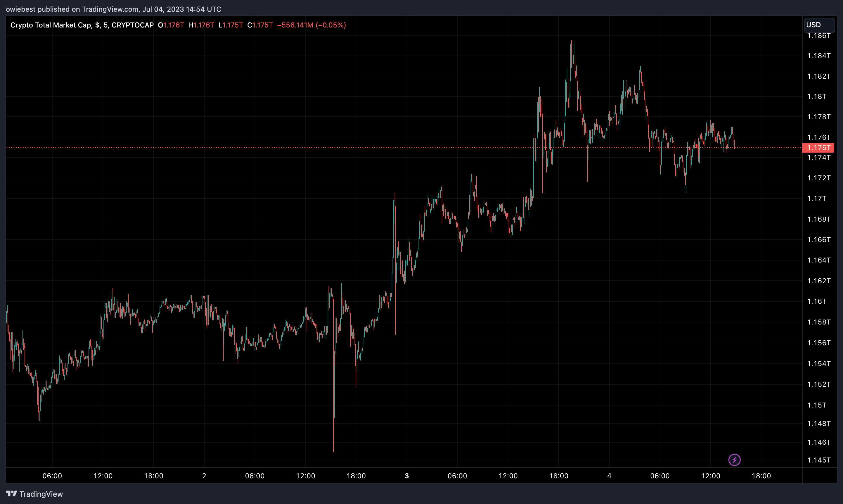This screenshot has height=504, width=843.
Task: Click the 1.158T price axis label
Action: pos(818,322)
